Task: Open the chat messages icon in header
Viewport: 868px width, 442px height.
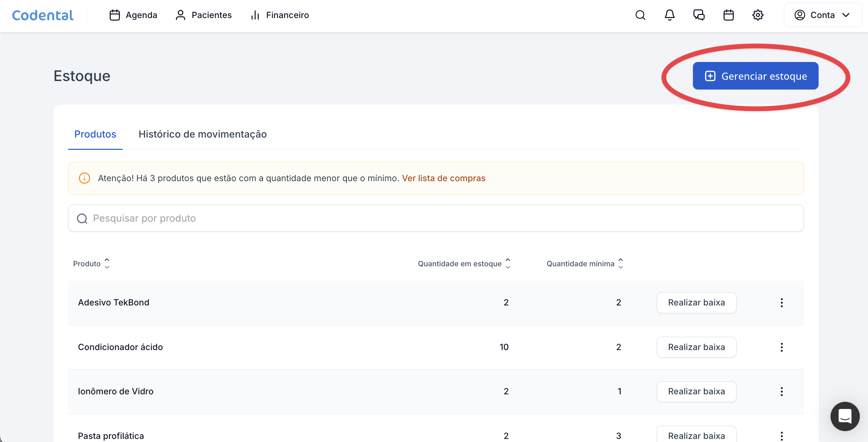Action: point(699,15)
